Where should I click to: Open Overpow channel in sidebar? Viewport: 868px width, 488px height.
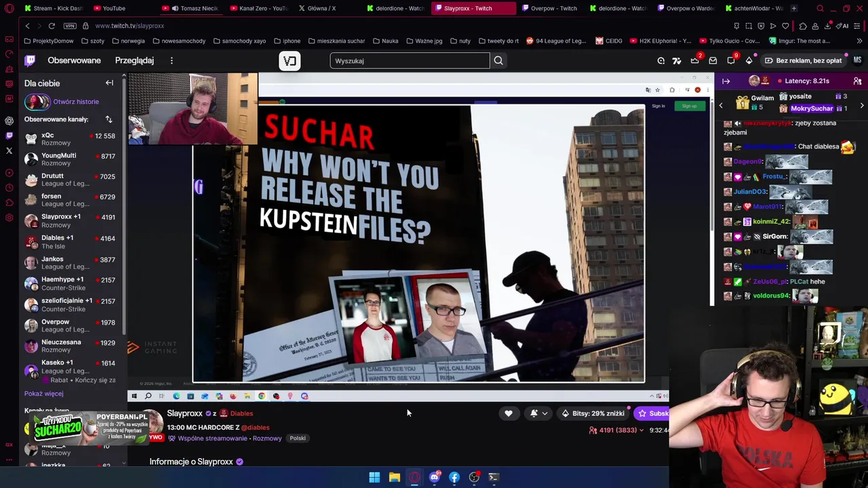[x=70, y=326]
